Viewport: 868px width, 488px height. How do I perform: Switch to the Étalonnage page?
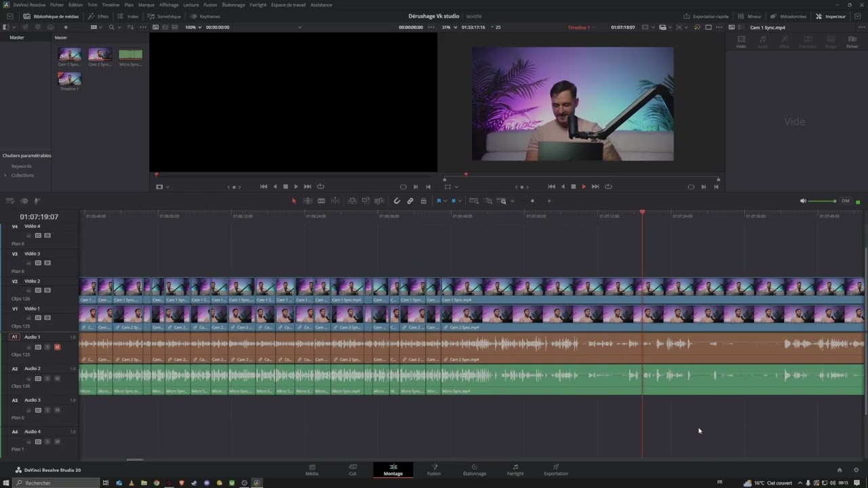(x=475, y=470)
